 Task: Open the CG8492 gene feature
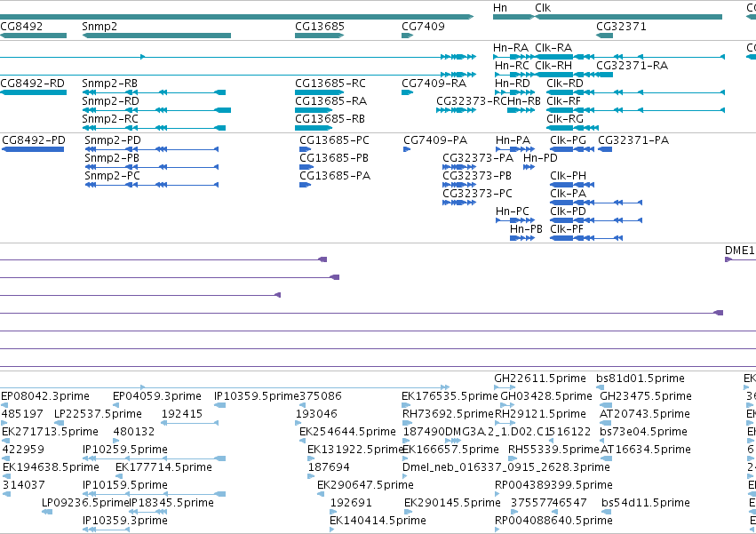[x=33, y=36]
